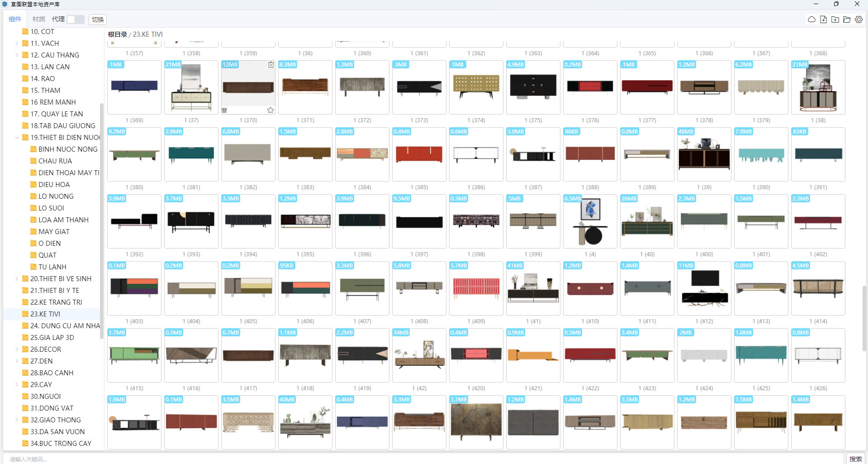Select the red TV cabinet thumbnail 1 (385)
The height and width of the screenshot is (464, 868).
[419, 154]
